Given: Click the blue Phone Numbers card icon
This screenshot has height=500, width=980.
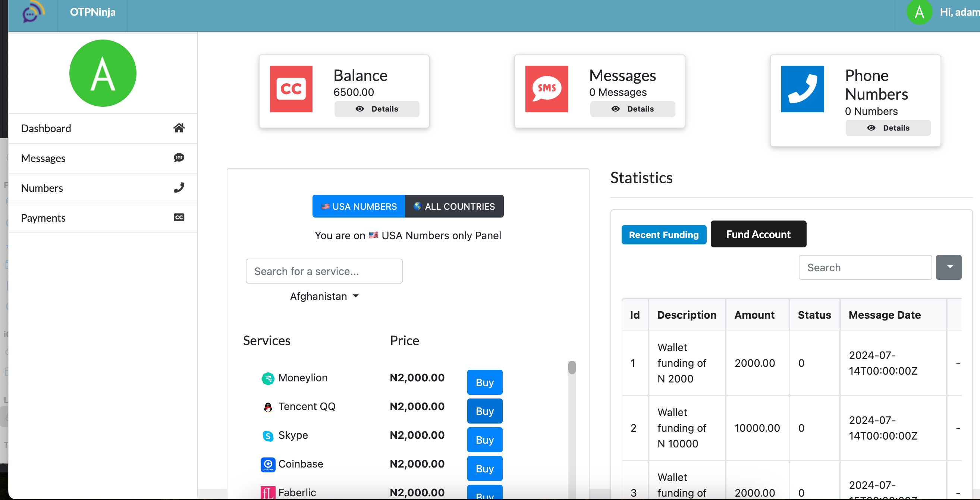Looking at the screenshot, I should click(802, 89).
